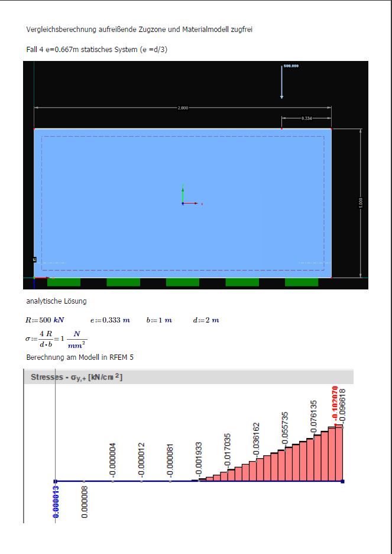Select the 2.000 width dimension label
Viewport: 392px width, 554px height.
(183, 108)
